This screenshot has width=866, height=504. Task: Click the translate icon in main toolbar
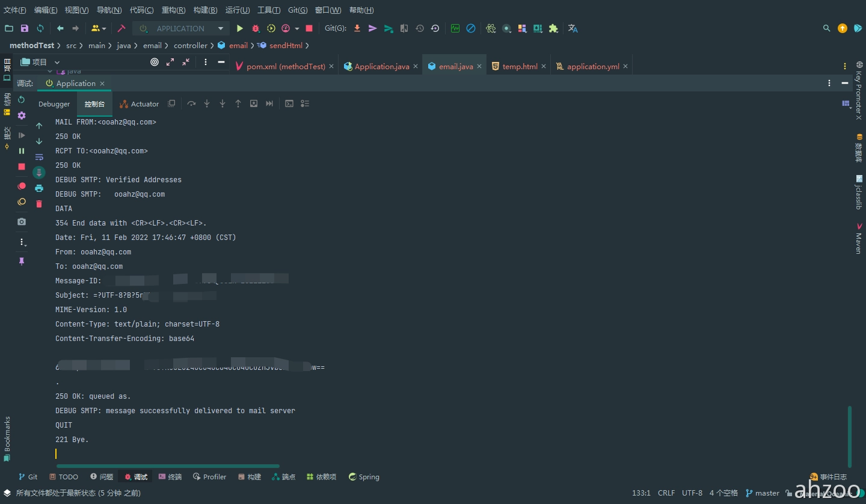tap(573, 28)
